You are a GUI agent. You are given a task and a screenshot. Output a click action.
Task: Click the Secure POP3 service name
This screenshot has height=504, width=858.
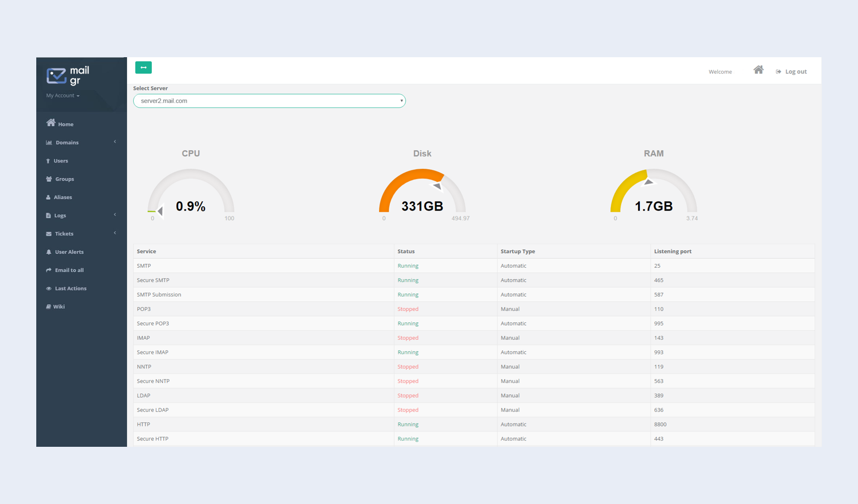coord(153,323)
